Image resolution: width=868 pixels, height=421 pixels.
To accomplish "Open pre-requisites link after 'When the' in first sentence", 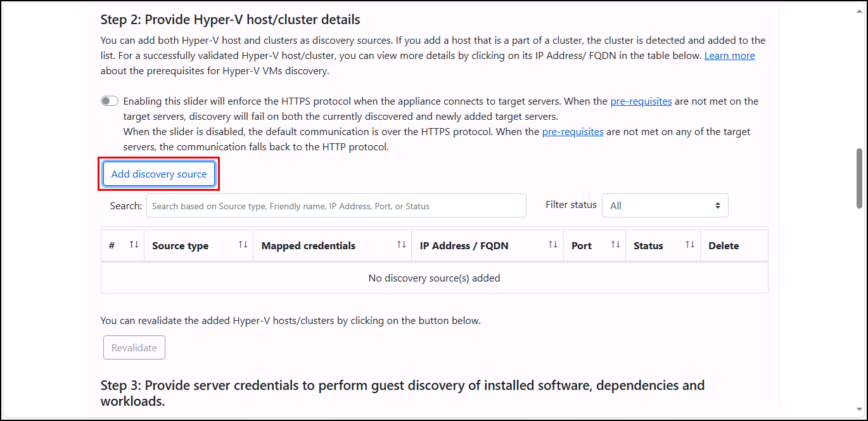I will coord(641,101).
